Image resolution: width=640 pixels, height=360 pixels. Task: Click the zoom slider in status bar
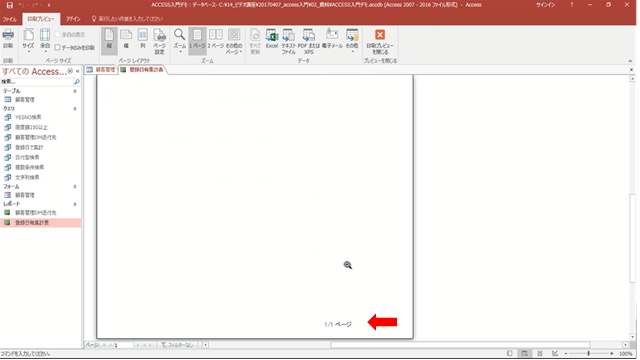point(589,353)
